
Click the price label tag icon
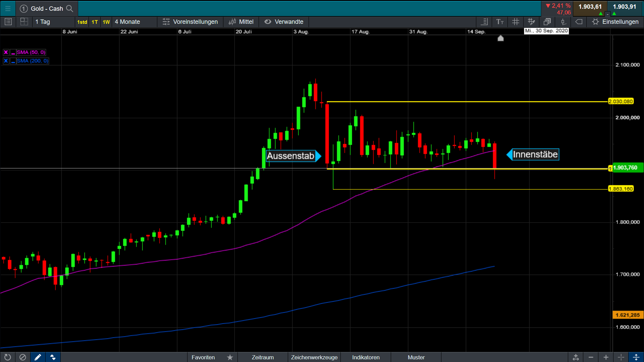click(x=579, y=22)
